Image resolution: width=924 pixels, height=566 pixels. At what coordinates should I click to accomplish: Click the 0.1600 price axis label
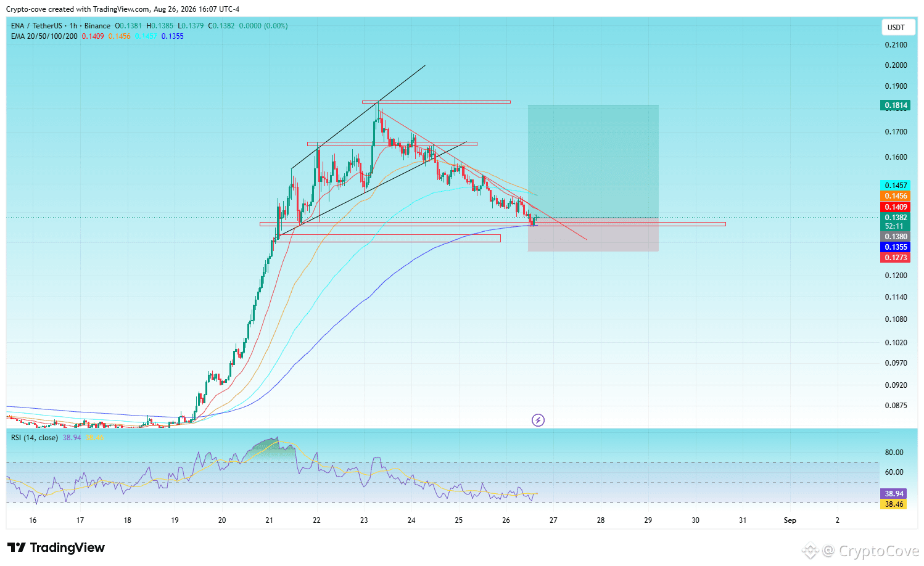pos(896,157)
